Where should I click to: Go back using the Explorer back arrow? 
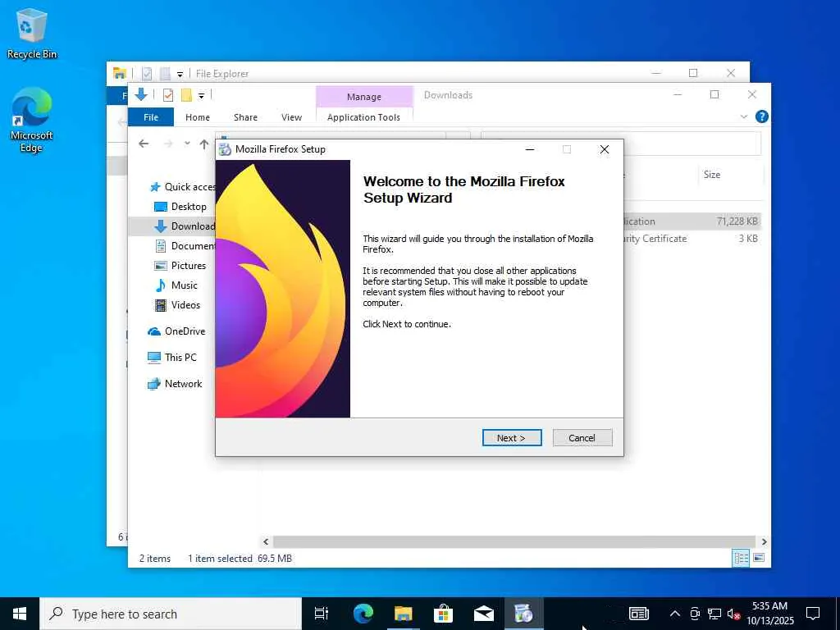point(143,144)
